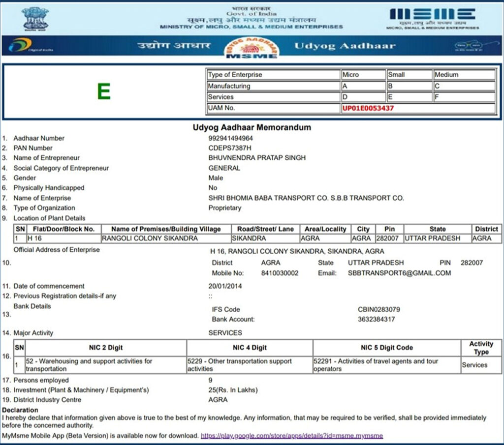Select the 'NIC 2 Digit' column header
The height and width of the screenshot is (445, 504).
[x=106, y=348]
